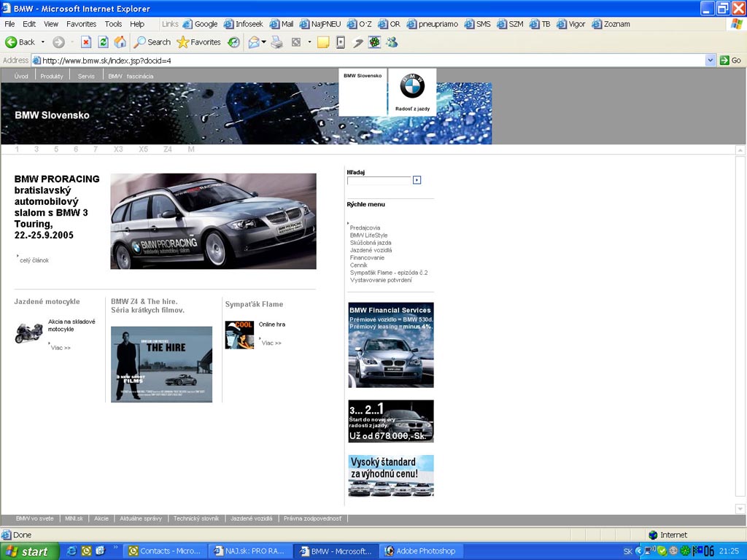Image resolution: width=747 pixels, height=560 pixels.
Task: Click the Úvod tab on BMW site
Action: pos(21,76)
